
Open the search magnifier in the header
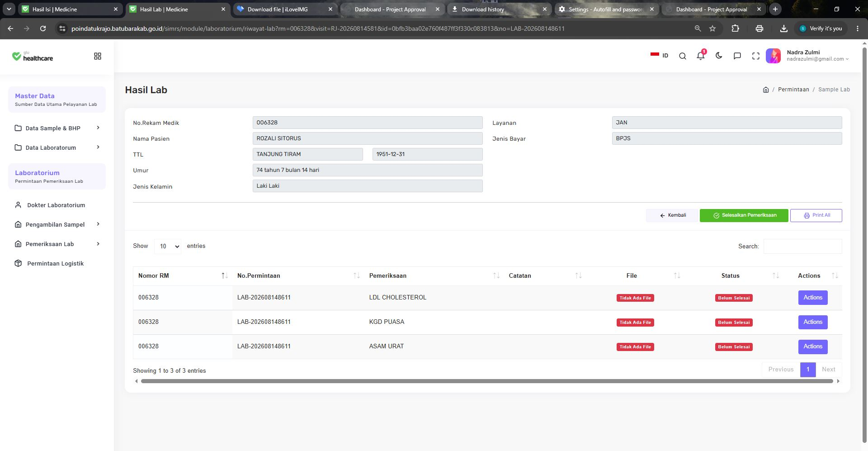[x=683, y=56]
